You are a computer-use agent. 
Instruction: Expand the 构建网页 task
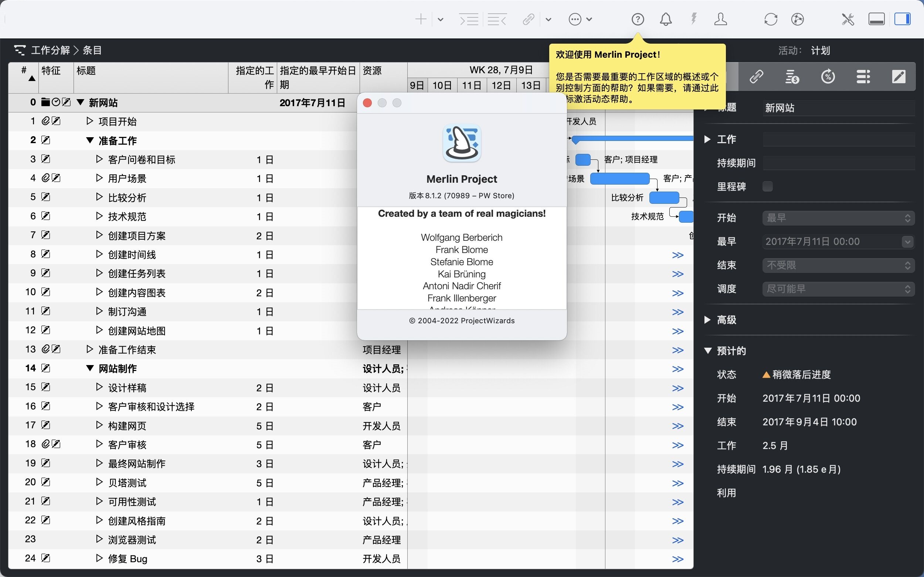(99, 425)
